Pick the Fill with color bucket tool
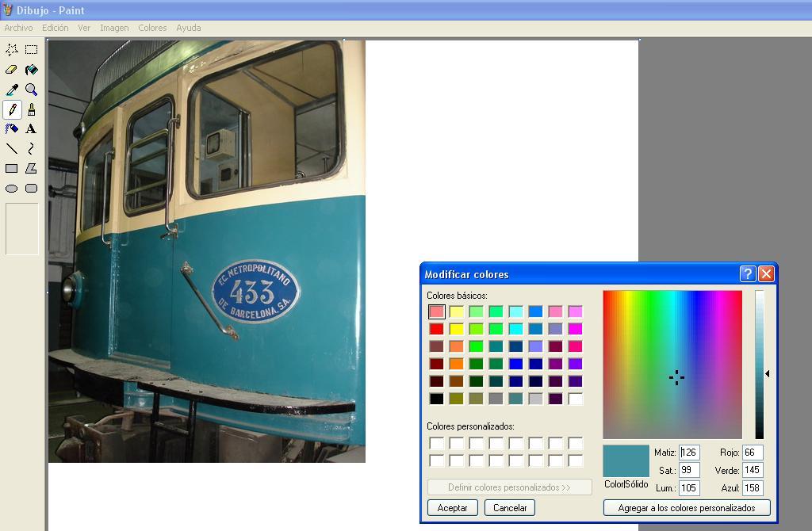The height and width of the screenshot is (531, 812). pos(32,70)
